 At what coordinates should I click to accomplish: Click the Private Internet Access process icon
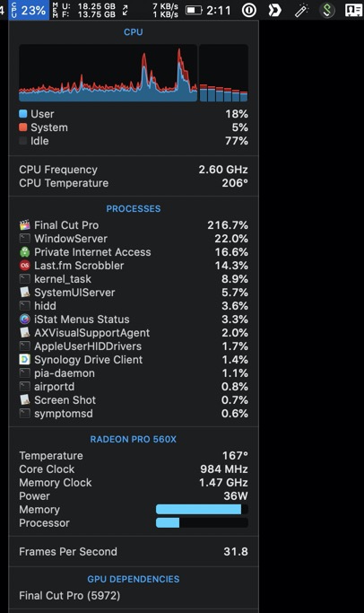click(24, 252)
